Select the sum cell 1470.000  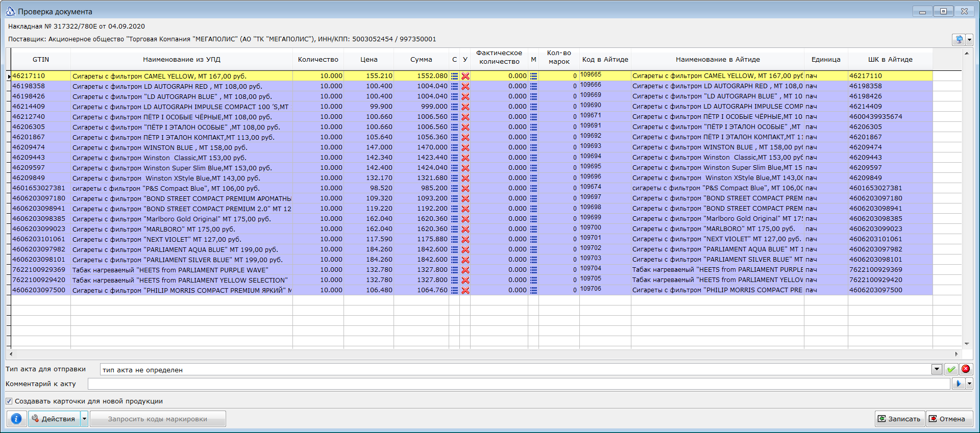[x=421, y=147]
